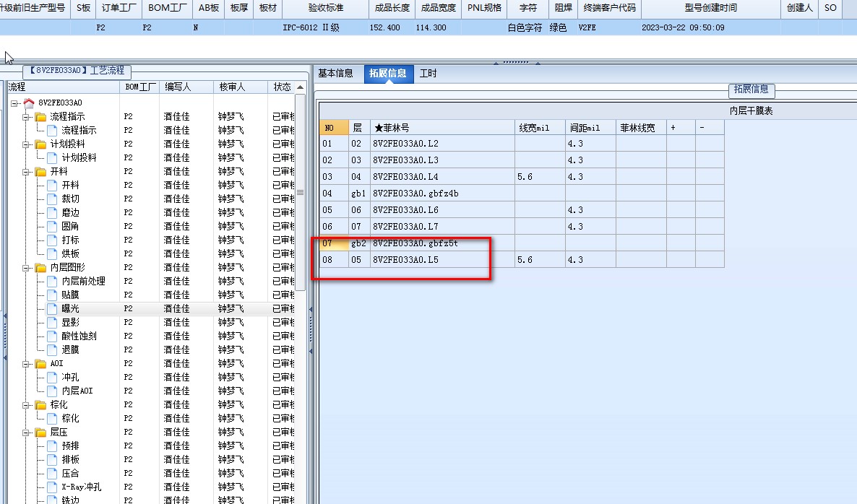Viewport: 857px width, 504px height.
Task: Click the 线宽mil column header
Action: pyautogui.click(x=540, y=128)
